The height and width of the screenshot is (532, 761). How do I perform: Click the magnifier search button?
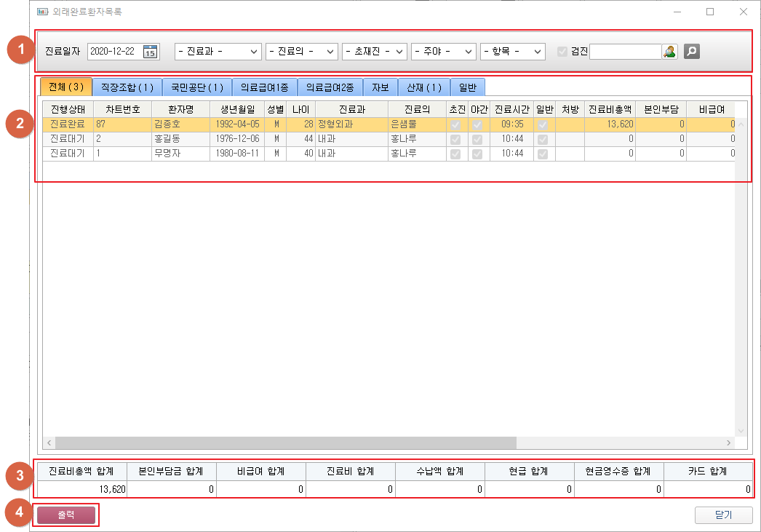[x=692, y=52]
